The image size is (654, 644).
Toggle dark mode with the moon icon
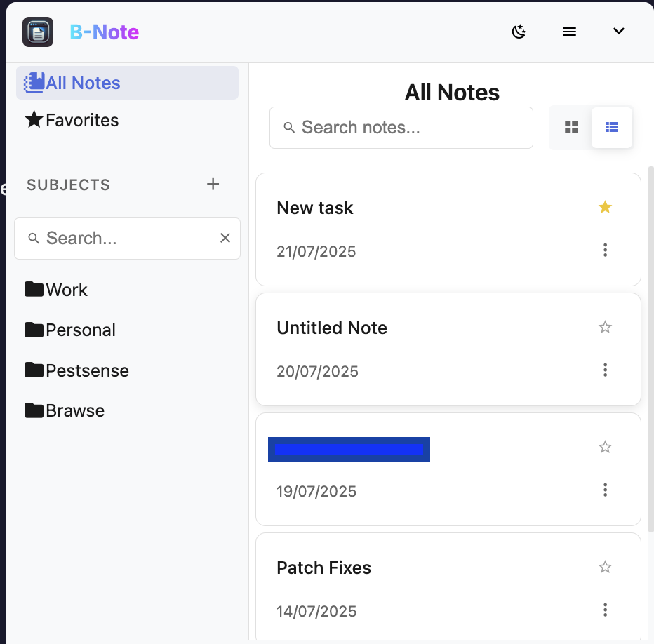pyautogui.click(x=519, y=32)
